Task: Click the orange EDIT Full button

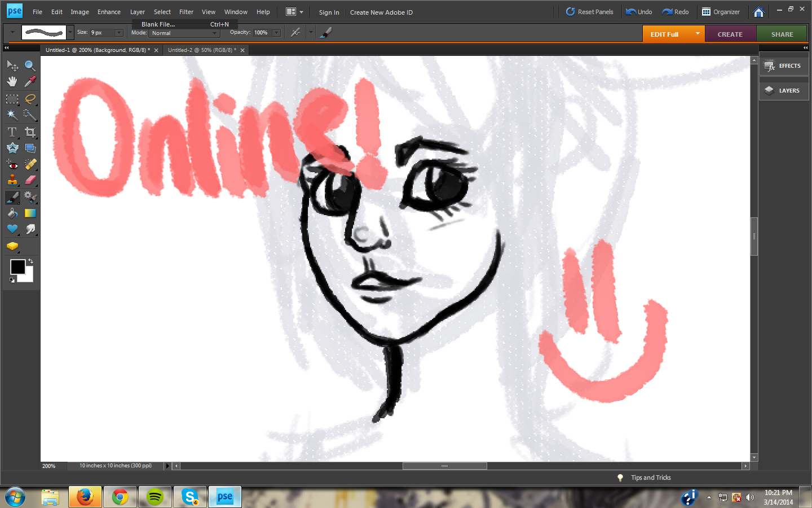Action: click(x=665, y=34)
